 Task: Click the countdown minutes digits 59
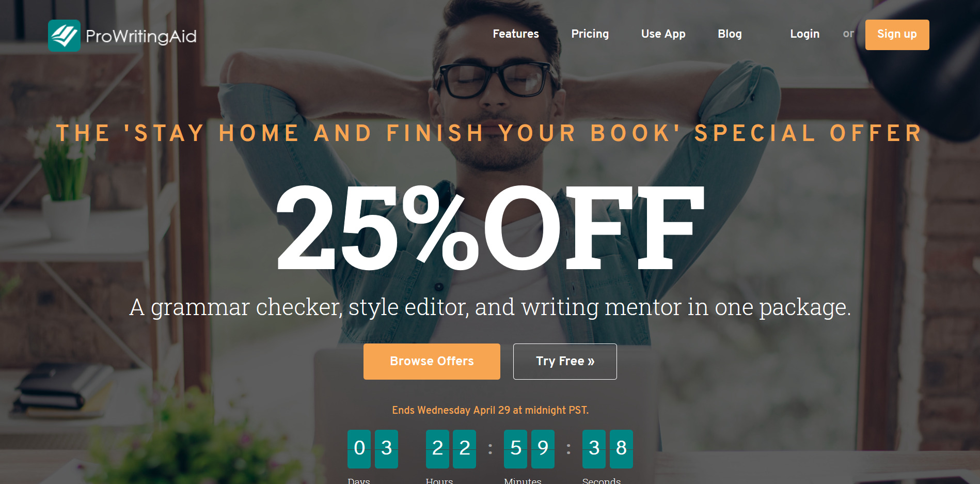coord(529,449)
